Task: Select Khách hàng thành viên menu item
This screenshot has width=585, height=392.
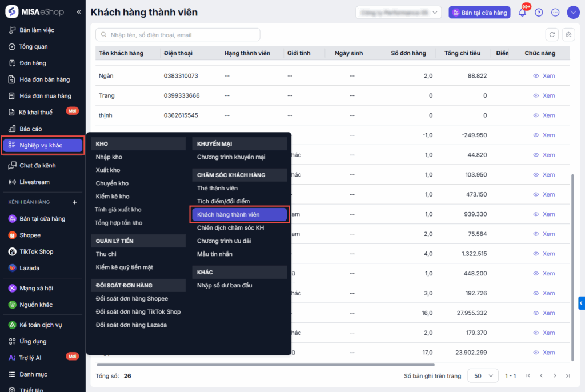Action: click(239, 214)
